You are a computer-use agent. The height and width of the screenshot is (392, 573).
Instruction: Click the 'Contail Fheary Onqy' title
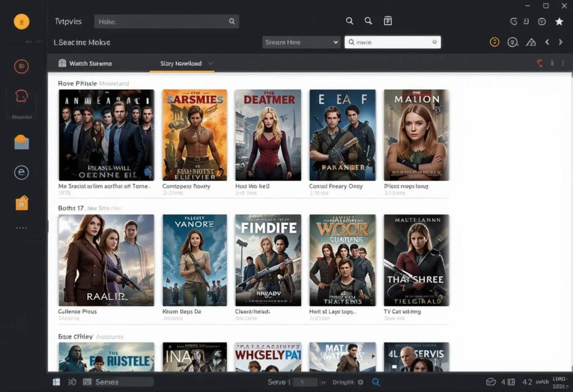[x=336, y=186]
